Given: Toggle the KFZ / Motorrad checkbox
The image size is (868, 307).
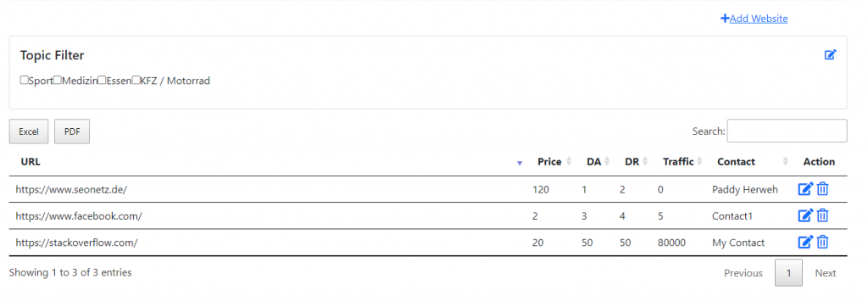Looking at the screenshot, I should [136, 81].
